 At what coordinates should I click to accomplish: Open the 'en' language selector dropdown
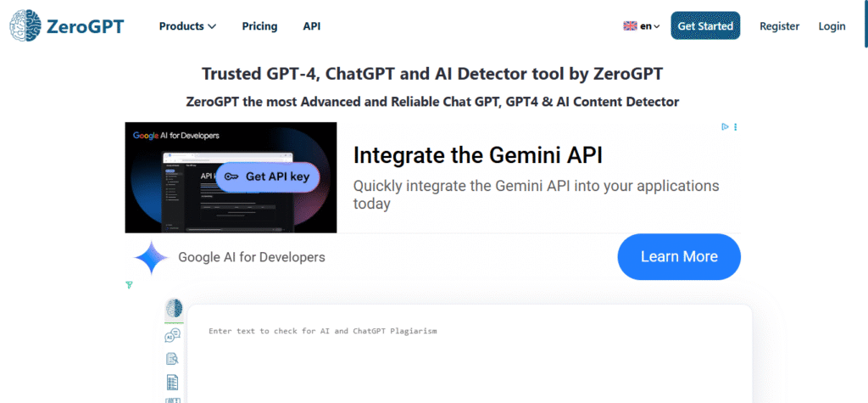pyautogui.click(x=649, y=26)
